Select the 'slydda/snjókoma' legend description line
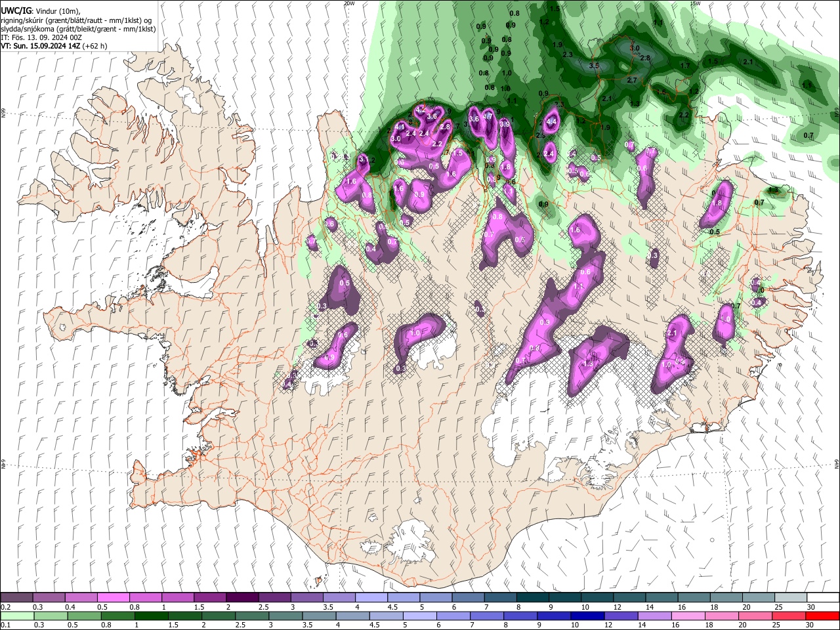 78,29
